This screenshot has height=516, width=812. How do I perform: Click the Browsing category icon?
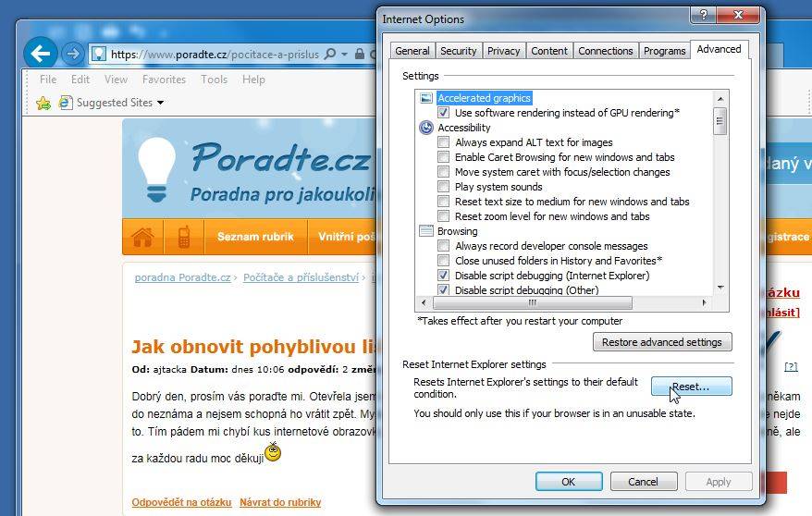[425, 231]
